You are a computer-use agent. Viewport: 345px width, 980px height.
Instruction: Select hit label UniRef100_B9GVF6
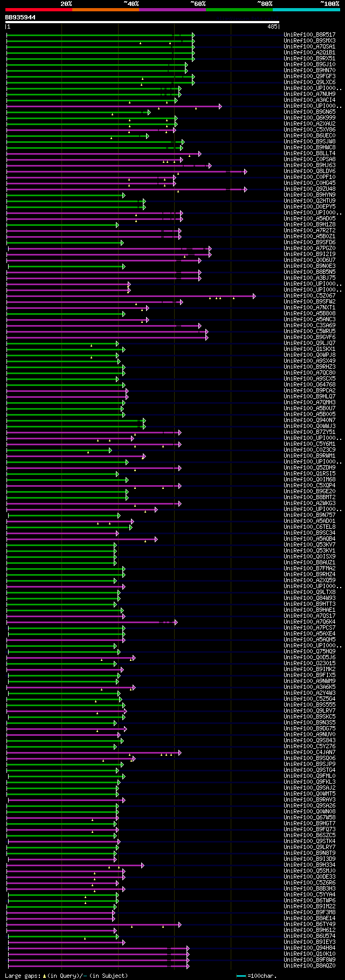click(x=309, y=337)
